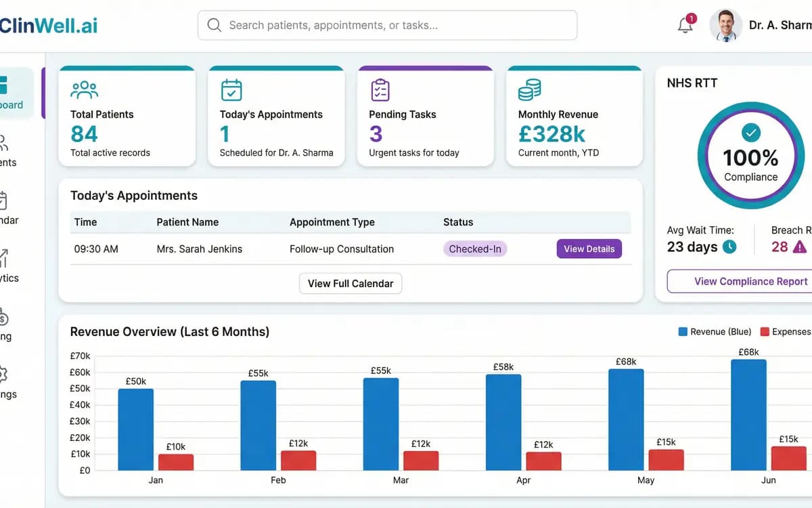Click the 23 days average wait value
This screenshot has height=508, width=812.
(x=692, y=247)
